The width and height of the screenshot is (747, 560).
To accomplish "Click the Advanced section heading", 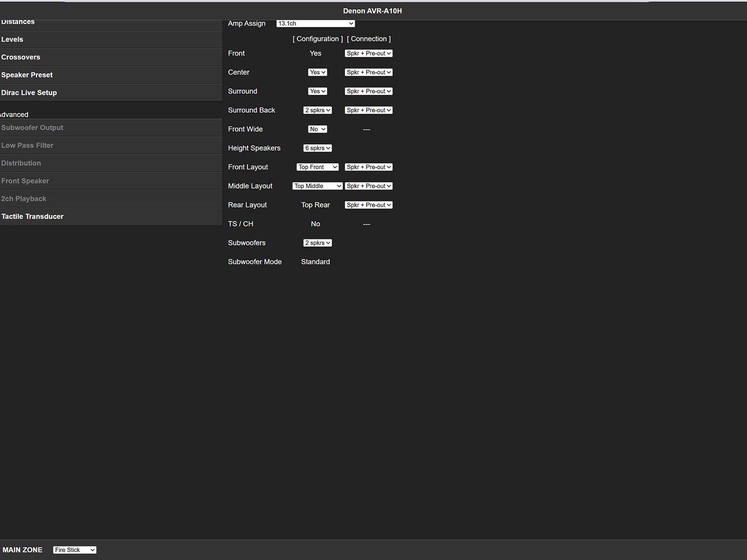I will pos(14,114).
